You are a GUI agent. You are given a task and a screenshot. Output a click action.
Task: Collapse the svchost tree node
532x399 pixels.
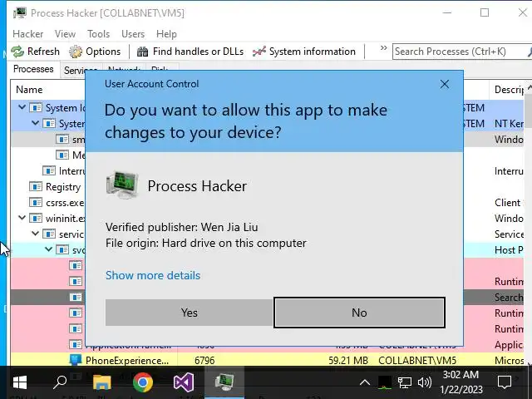48,249
